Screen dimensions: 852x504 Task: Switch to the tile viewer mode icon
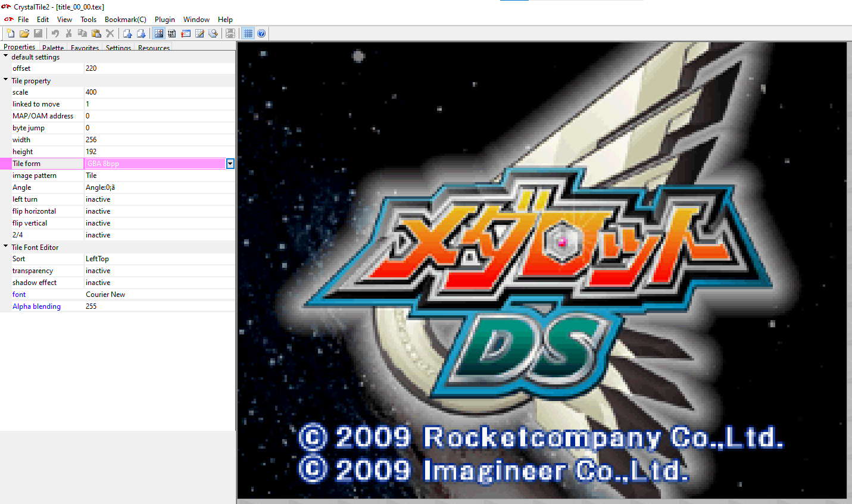[x=158, y=33]
